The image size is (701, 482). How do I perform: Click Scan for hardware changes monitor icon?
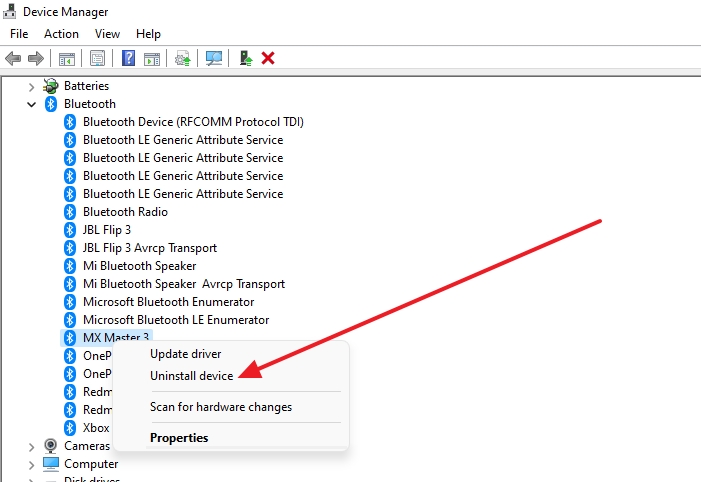coord(214,58)
